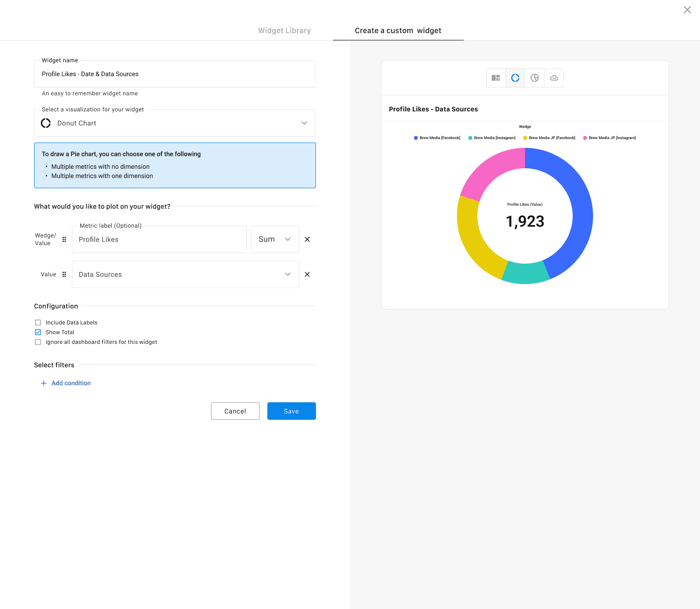
Task: Click the blue Brew Media Facebook legend swatch
Action: [x=416, y=138]
